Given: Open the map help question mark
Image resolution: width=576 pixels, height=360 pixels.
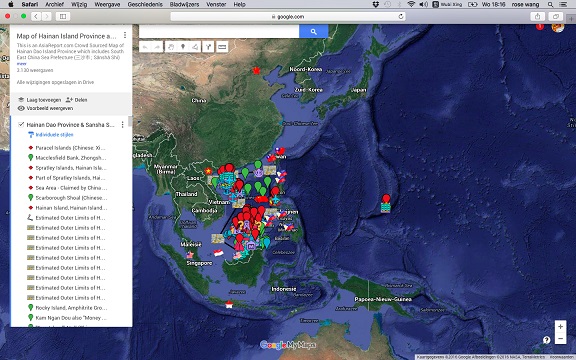Looking at the screenshot, I should pos(546,340).
